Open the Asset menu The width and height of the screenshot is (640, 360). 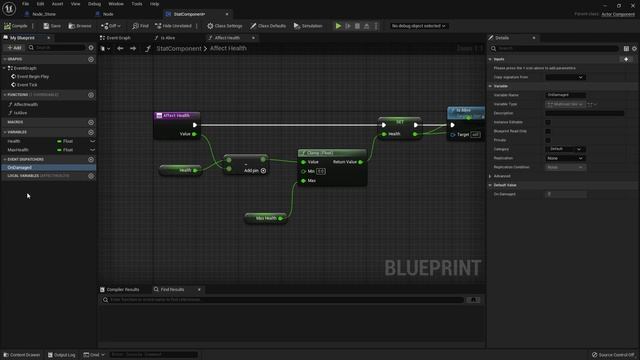pos(57,4)
